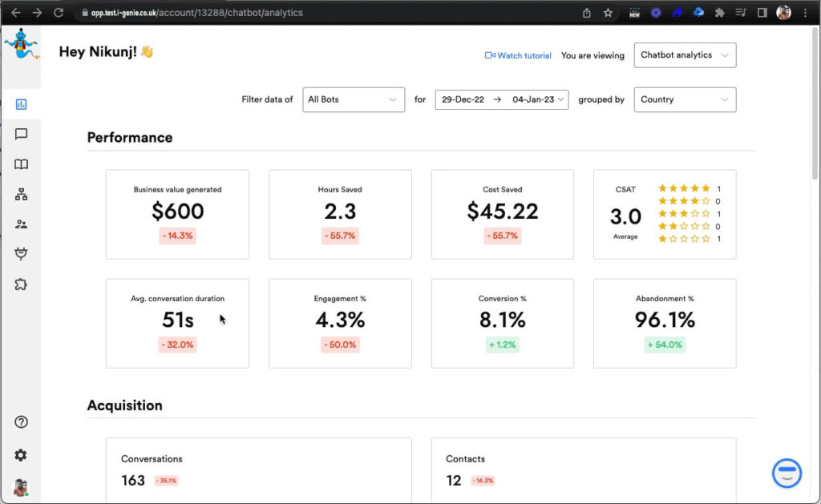
Task: Open the settings gear icon in sidebar
Action: click(x=21, y=455)
